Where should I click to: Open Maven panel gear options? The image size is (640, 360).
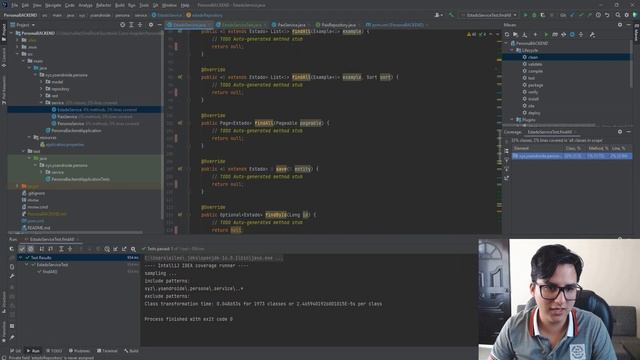[x=620, y=25]
